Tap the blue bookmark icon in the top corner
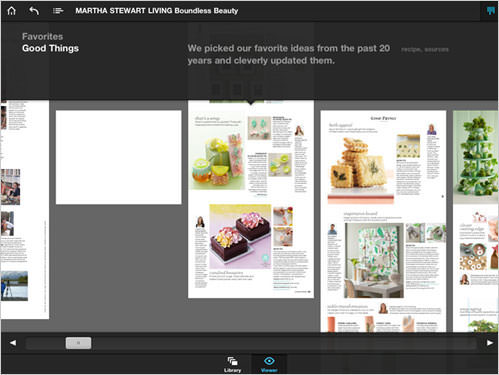 pos(490,11)
